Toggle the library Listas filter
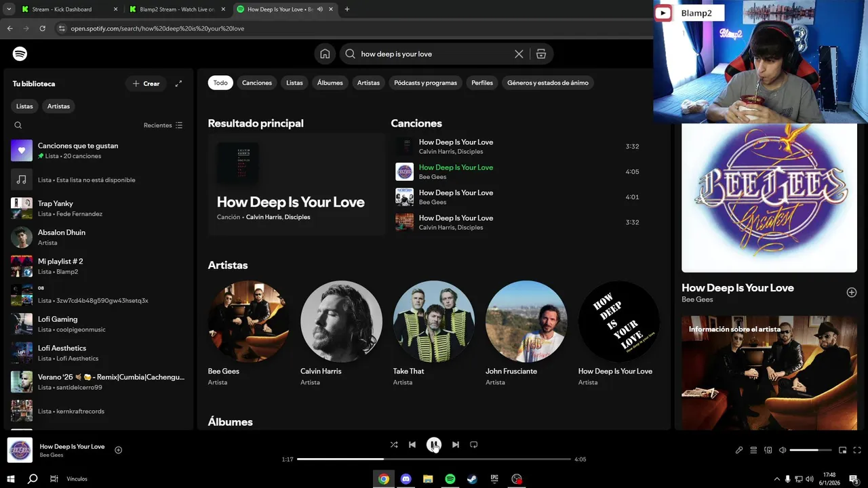This screenshot has width=868, height=488. [x=24, y=106]
